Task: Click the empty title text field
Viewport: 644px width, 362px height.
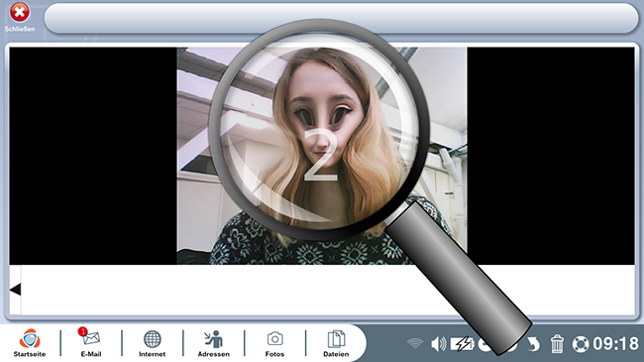Action: (341, 19)
